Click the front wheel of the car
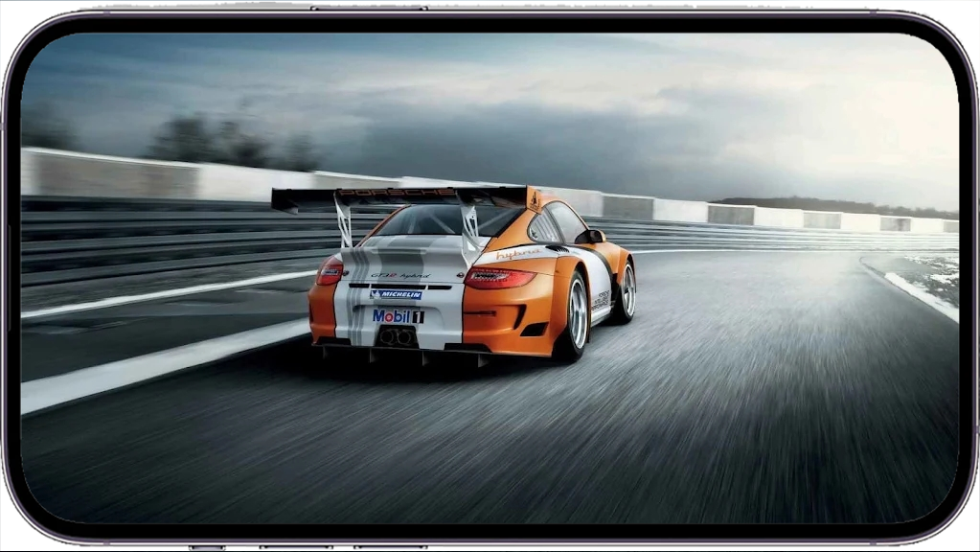 click(627, 291)
